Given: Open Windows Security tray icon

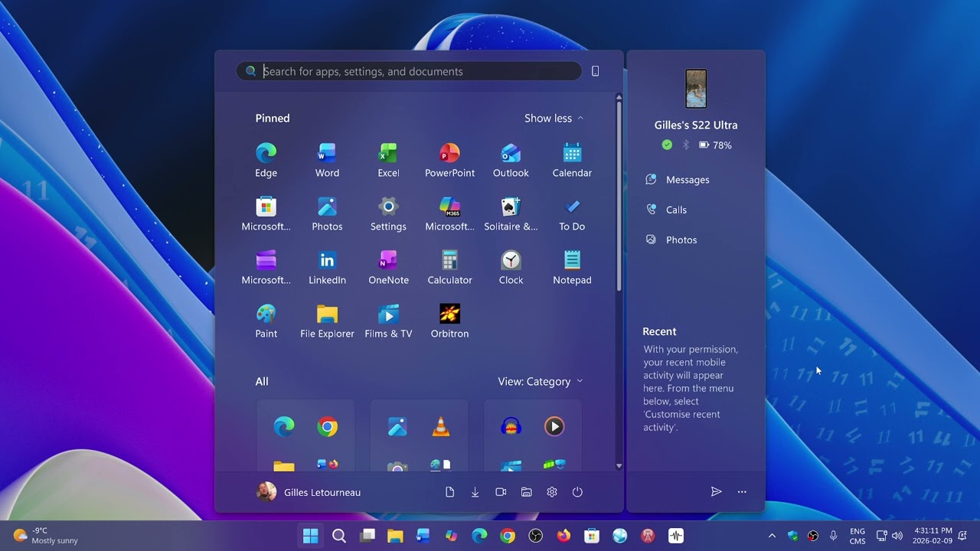Looking at the screenshot, I should [x=792, y=536].
